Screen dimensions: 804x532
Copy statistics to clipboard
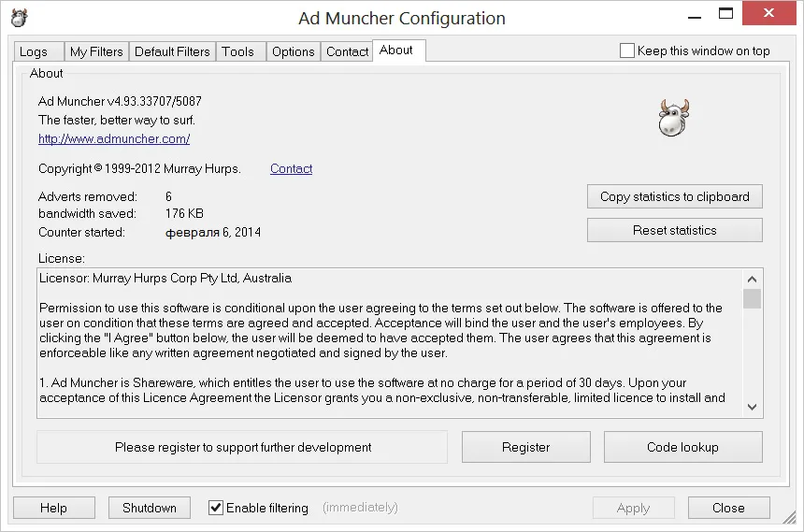coord(675,196)
